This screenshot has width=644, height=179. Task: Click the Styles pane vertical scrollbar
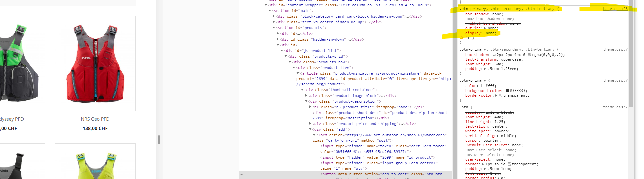tap(631, 54)
